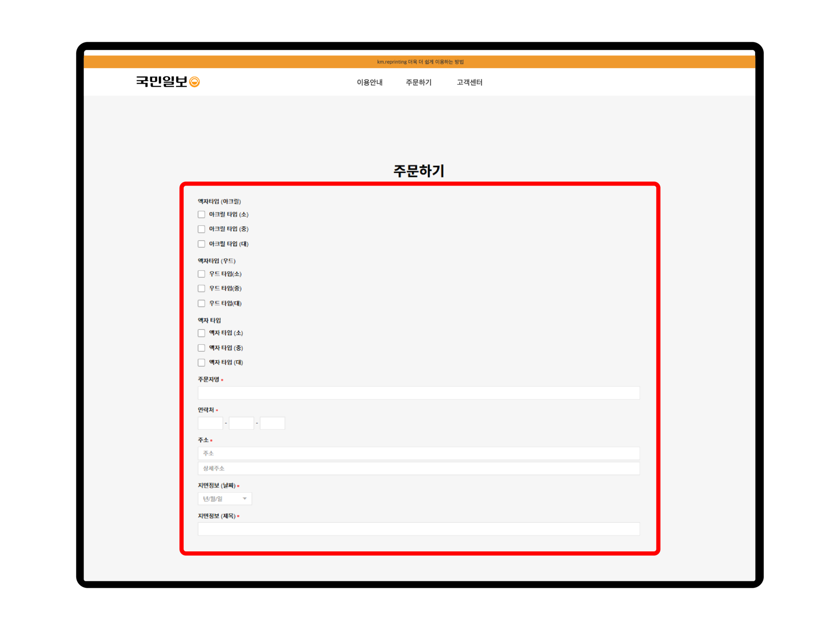The height and width of the screenshot is (630, 840).
Task: Tick 우드 타입(중) checkbox
Action: pyautogui.click(x=201, y=288)
